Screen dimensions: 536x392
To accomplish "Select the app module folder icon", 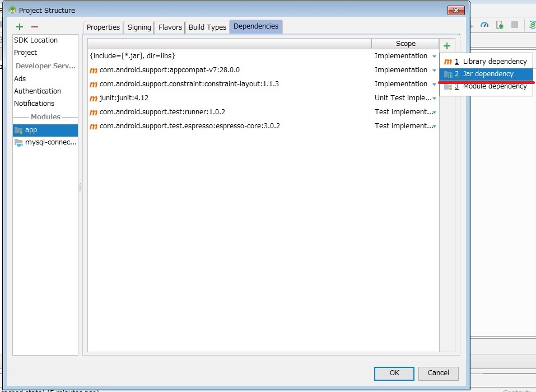I will [18, 130].
